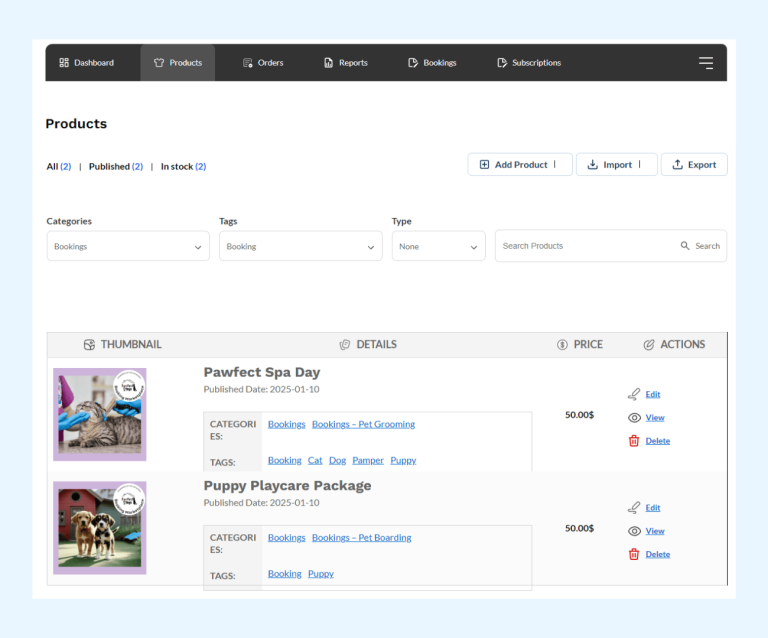Click edit pencil icon for Puppy Playcare Package
Image resolution: width=768 pixels, height=638 pixels.
point(634,508)
